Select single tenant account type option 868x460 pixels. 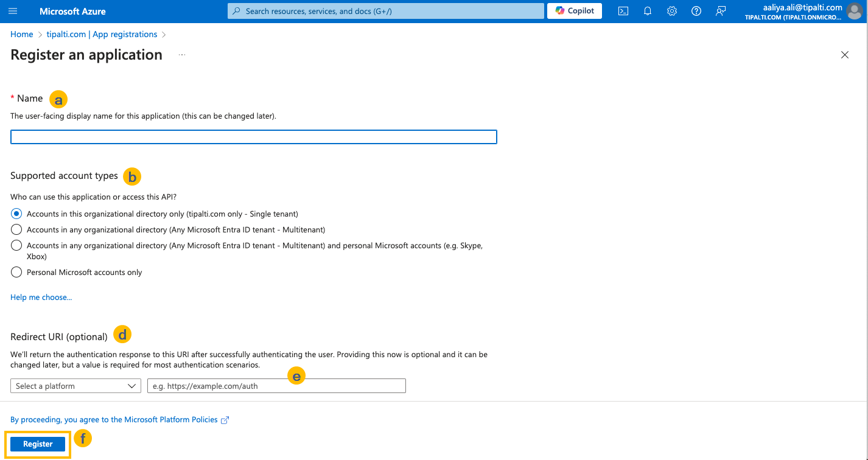pyautogui.click(x=16, y=213)
